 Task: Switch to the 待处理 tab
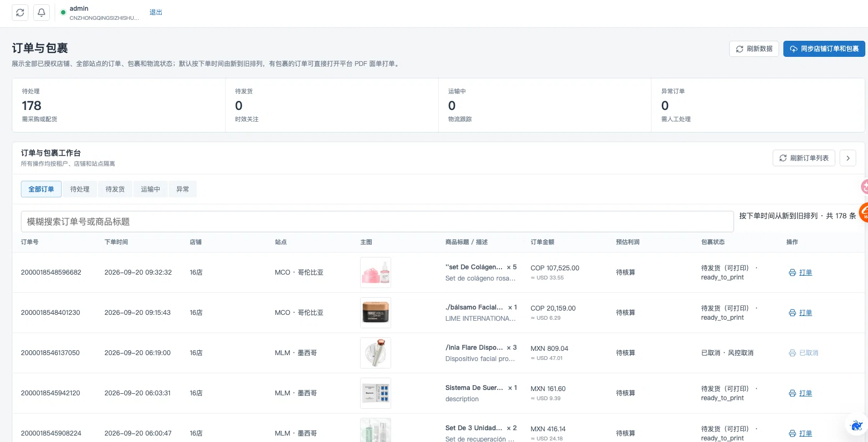pos(80,189)
